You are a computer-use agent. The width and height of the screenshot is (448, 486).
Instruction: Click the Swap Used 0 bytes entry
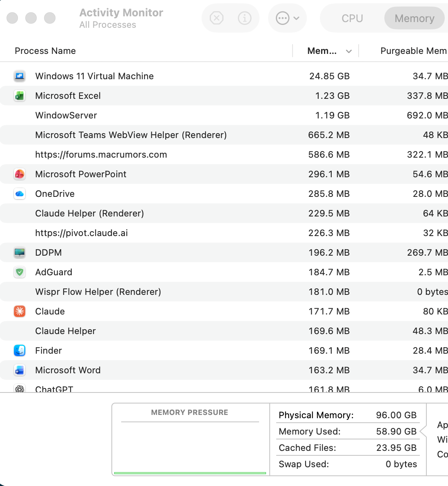point(347,464)
